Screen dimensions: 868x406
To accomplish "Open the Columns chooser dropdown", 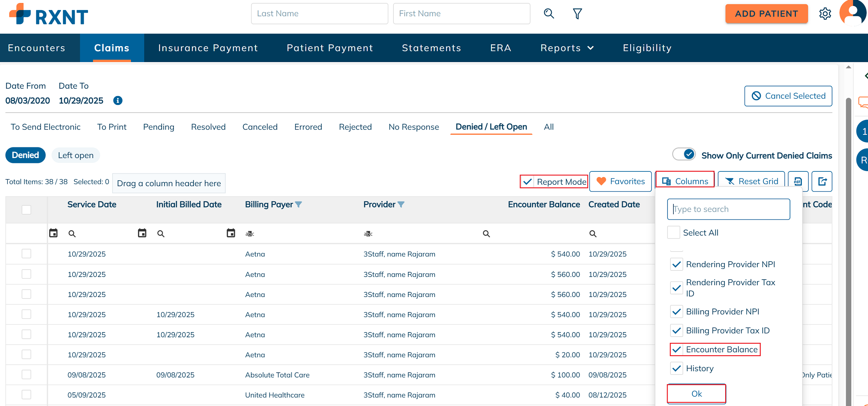I will (x=685, y=181).
